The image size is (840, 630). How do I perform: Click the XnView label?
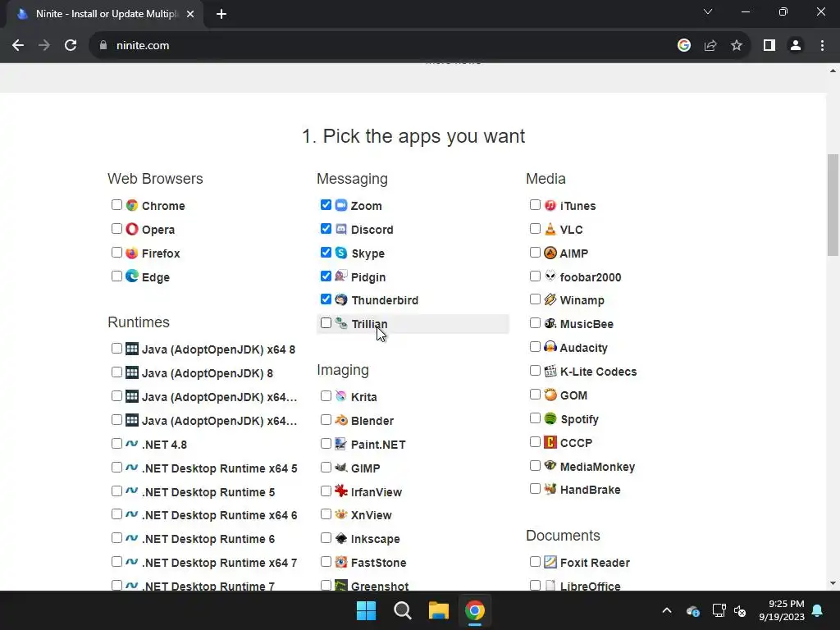(372, 515)
